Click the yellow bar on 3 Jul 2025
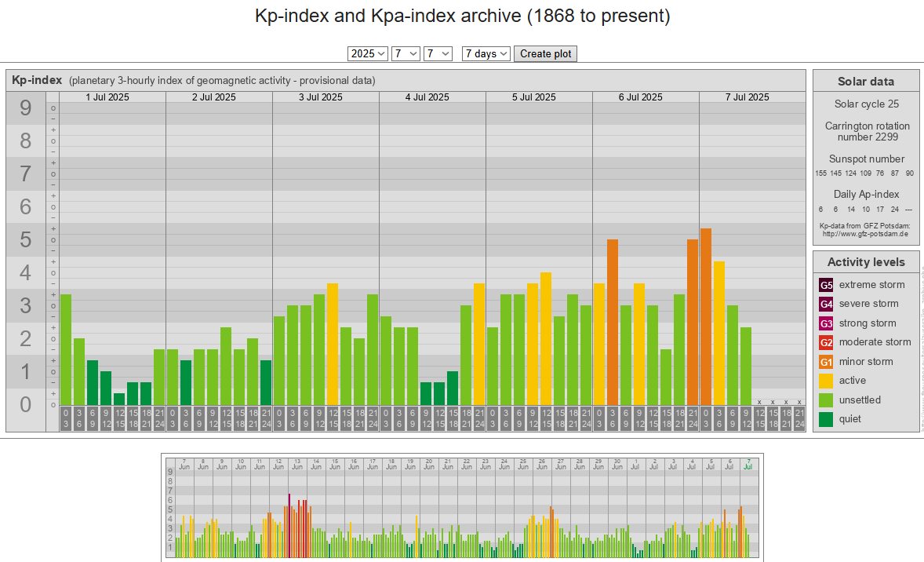924x562 pixels. pyautogui.click(x=333, y=345)
